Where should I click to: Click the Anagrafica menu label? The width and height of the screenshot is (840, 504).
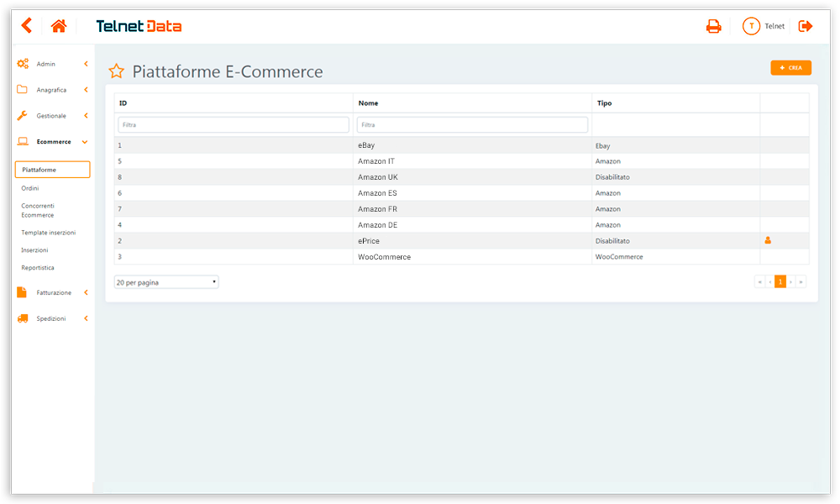pos(51,90)
